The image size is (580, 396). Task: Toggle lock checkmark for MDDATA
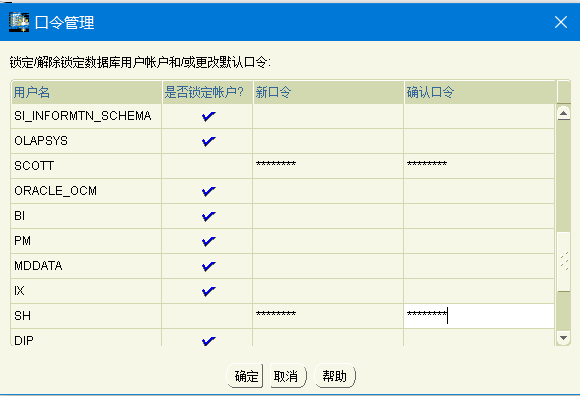point(209,266)
